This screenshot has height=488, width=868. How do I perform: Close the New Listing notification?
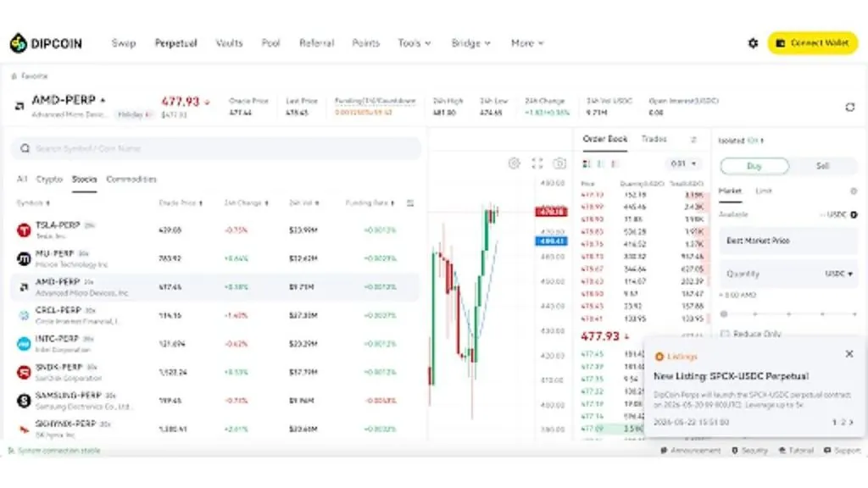click(x=849, y=354)
